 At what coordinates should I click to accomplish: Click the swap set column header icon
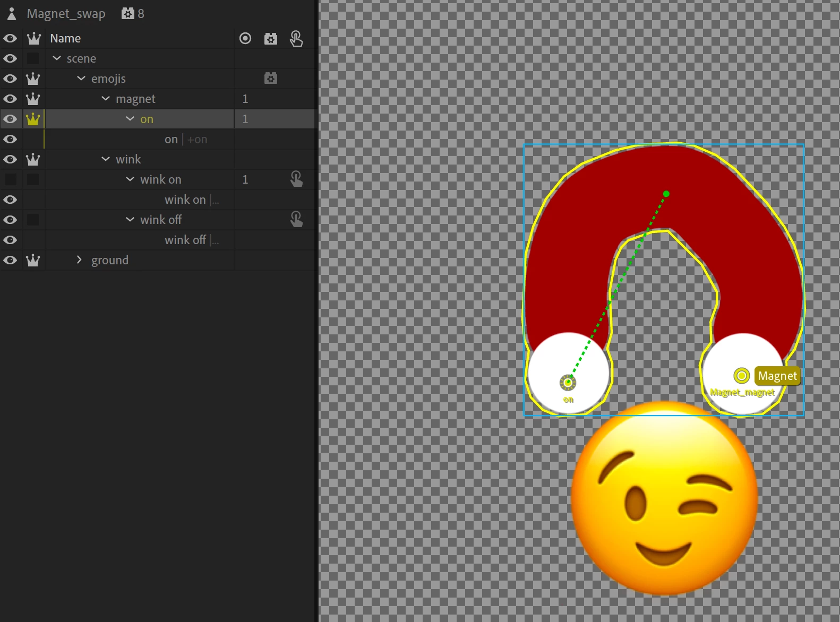tap(271, 39)
